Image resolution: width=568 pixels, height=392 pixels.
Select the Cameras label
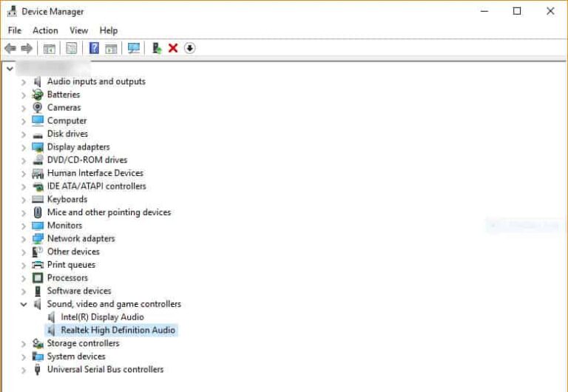pyautogui.click(x=64, y=107)
